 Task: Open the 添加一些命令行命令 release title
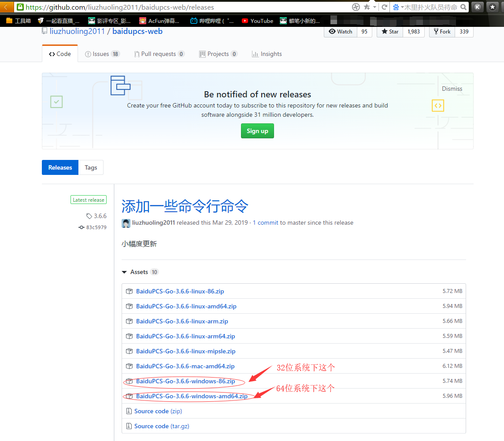(x=185, y=206)
